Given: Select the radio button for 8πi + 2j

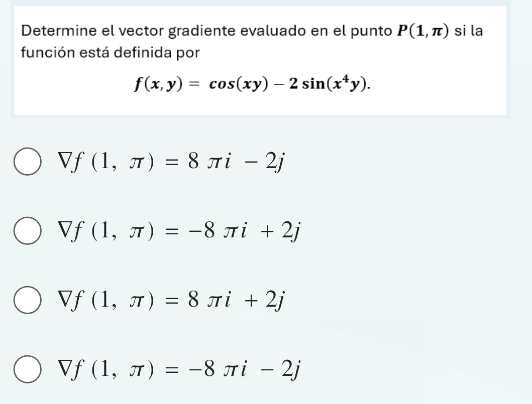Looking at the screenshot, I should pos(28,300).
